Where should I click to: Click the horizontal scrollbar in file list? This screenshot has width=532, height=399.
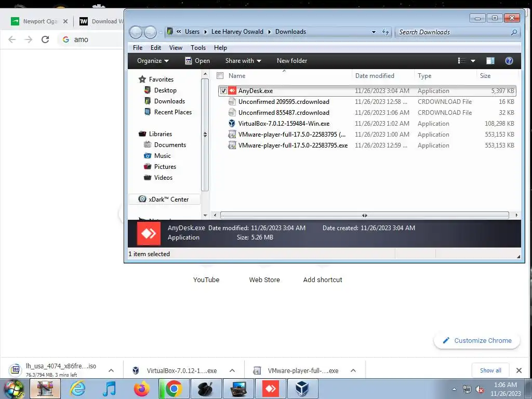(x=364, y=216)
